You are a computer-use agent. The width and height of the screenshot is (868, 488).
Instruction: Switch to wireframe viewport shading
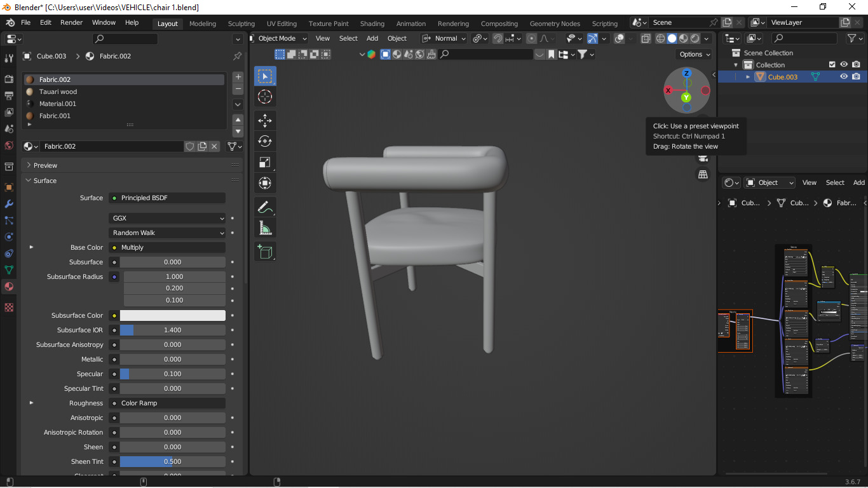(x=661, y=38)
